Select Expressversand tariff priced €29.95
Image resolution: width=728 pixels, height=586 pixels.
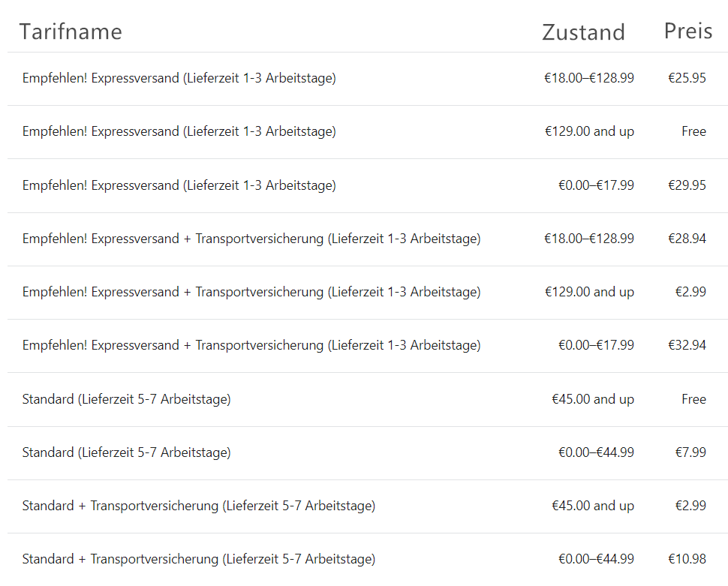368,186
